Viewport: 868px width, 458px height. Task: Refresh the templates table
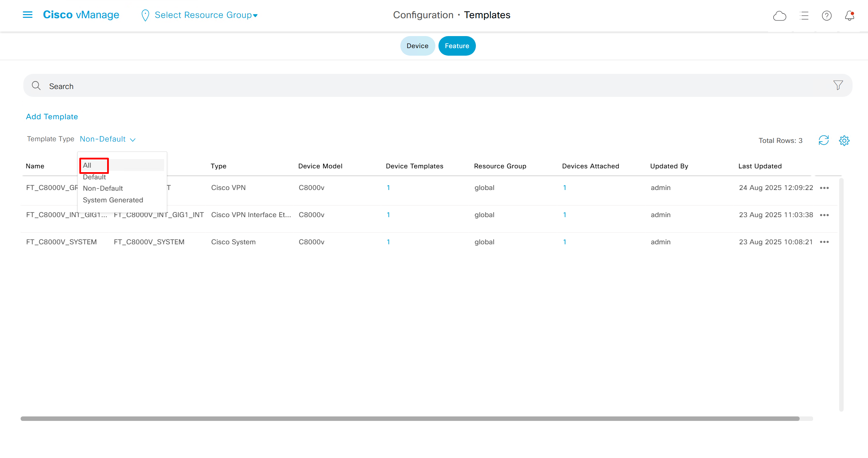[823, 140]
